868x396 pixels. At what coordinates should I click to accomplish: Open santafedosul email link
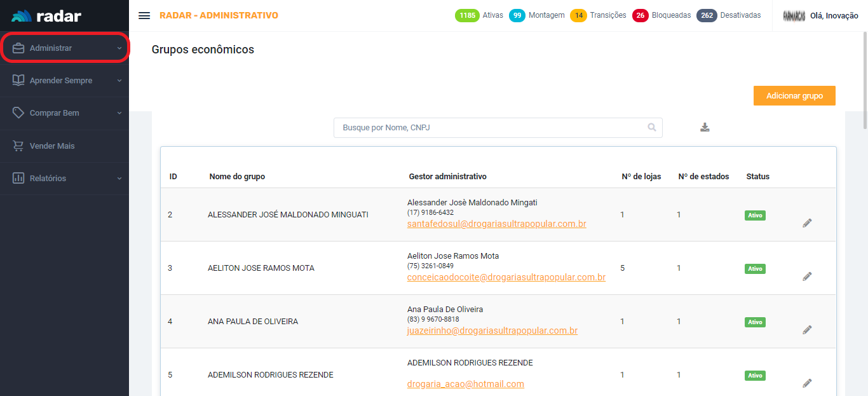(x=496, y=224)
